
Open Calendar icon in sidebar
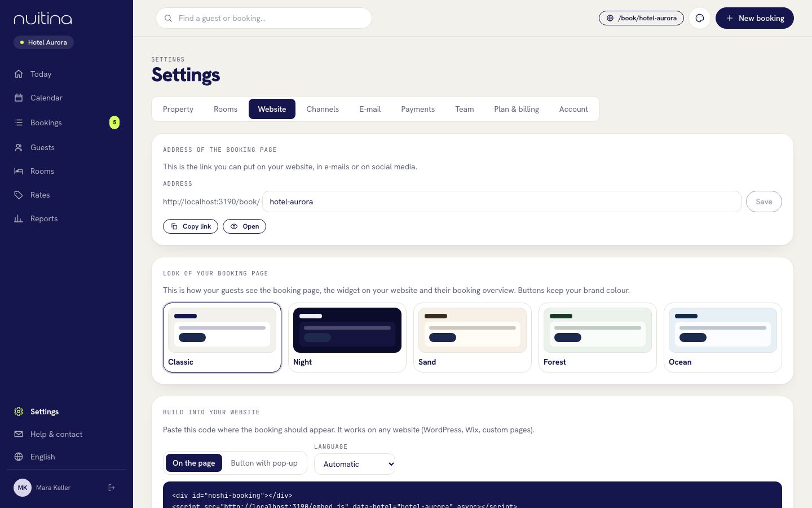19,98
